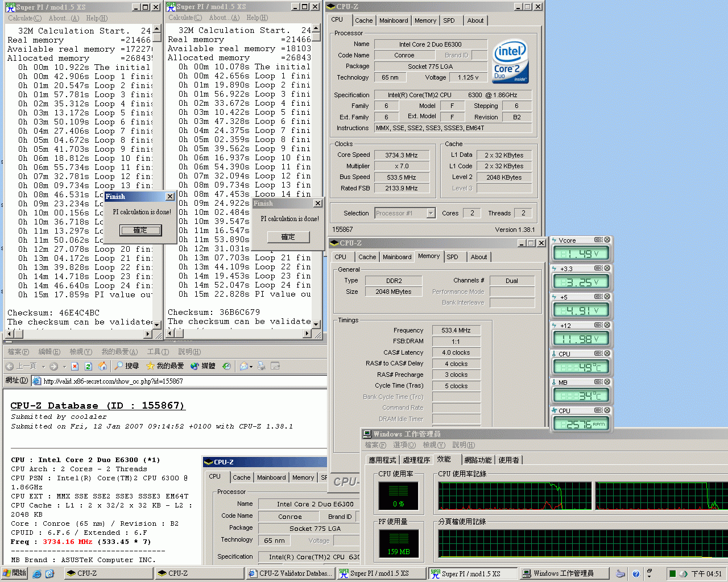Close the left Finish dialog
Screen dimensions: 728x582
(169, 196)
